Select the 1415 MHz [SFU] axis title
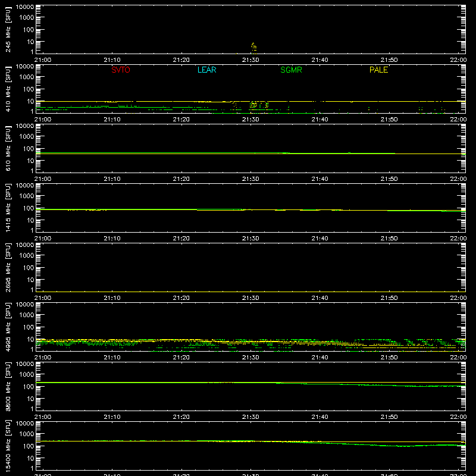This screenshot has width=476, height=476. (8, 208)
